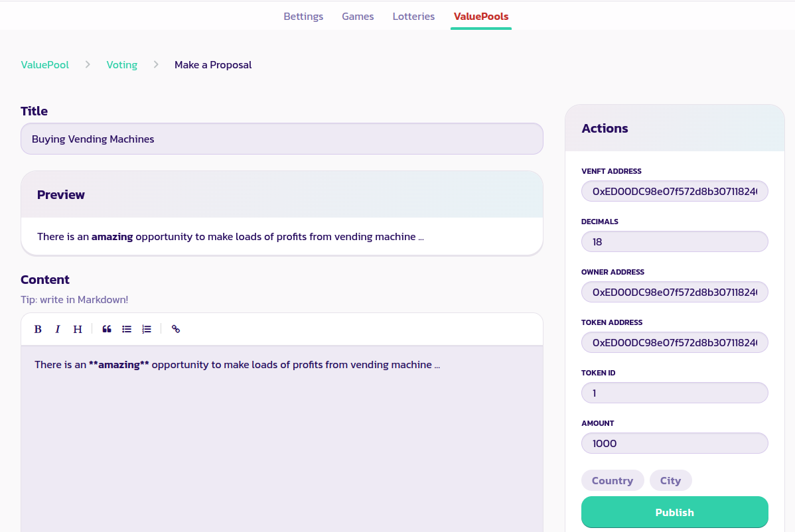This screenshot has width=795, height=532.
Task: Insert a heading with the H icon
Action: [x=78, y=329]
